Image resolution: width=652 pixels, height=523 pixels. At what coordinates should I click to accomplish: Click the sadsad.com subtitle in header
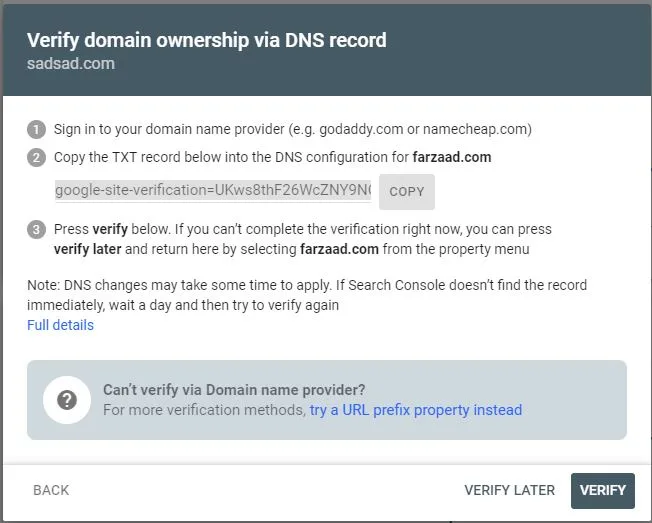click(71, 64)
